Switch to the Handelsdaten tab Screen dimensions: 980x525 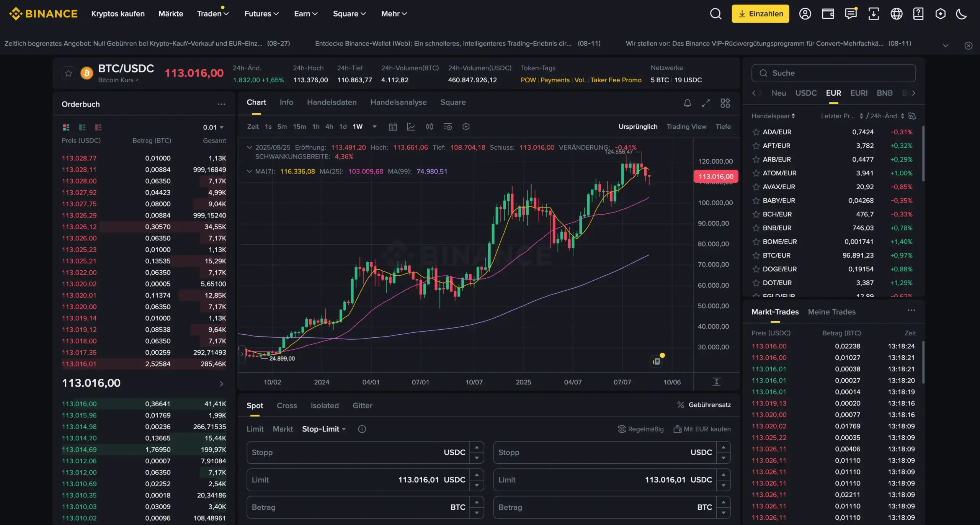332,102
